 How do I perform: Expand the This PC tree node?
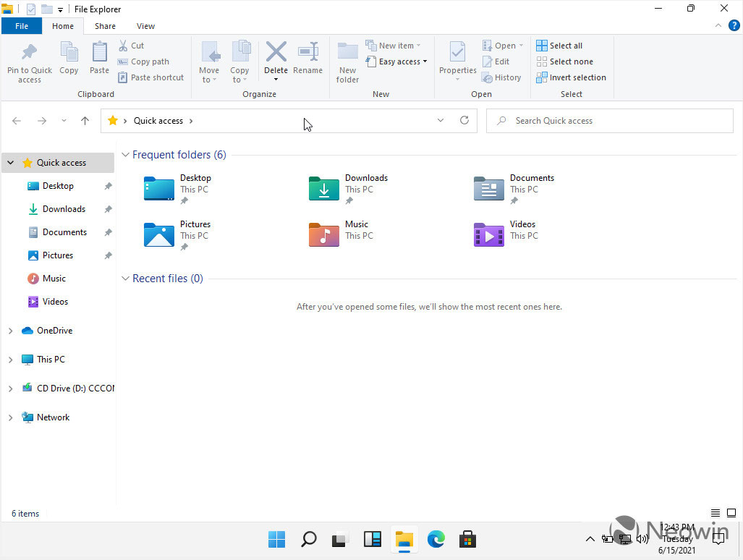[10, 360]
